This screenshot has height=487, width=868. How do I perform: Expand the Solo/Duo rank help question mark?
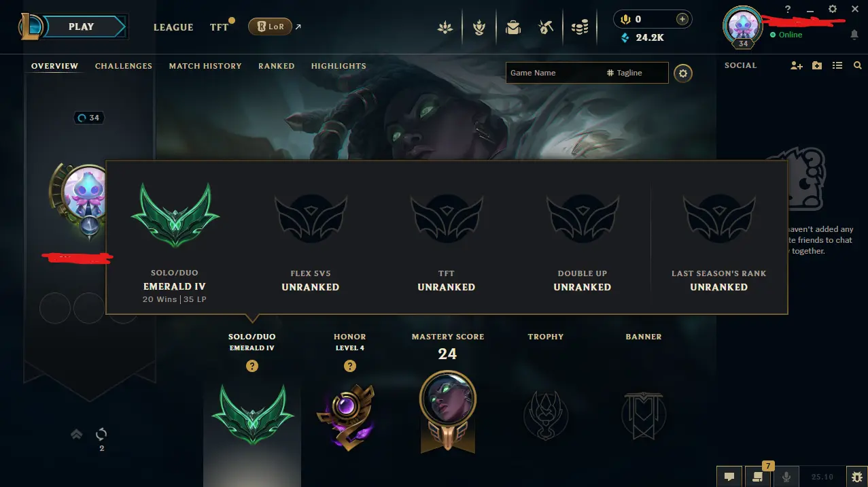coord(252,366)
